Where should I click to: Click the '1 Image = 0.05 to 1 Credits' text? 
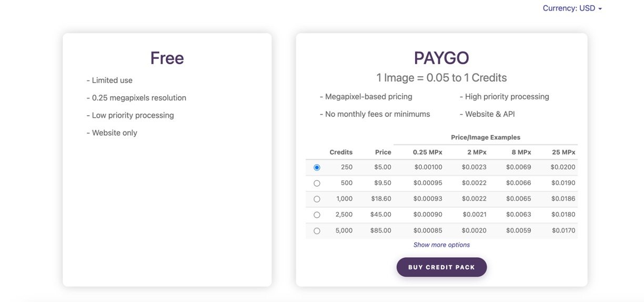tap(441, 78)
